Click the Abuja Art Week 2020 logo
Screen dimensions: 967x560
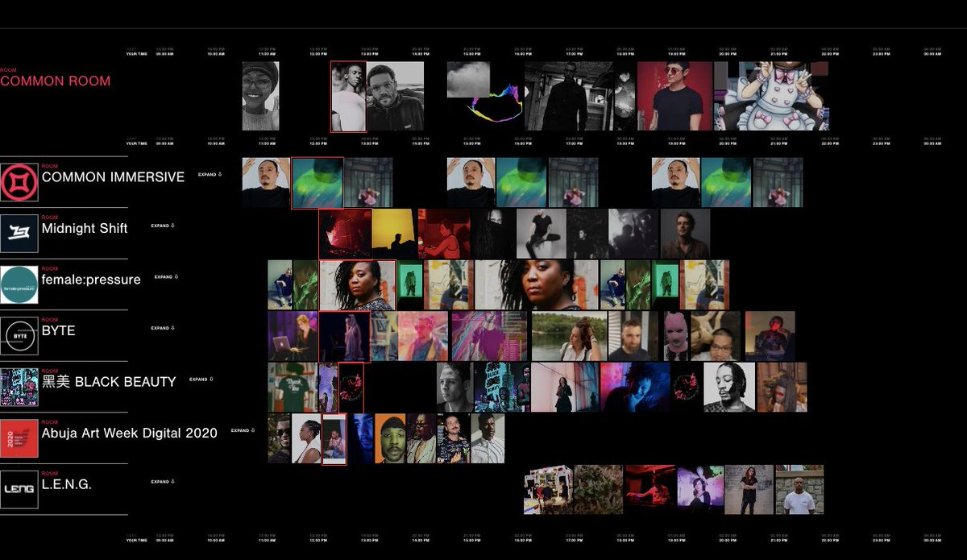click(x=19, y=438)
